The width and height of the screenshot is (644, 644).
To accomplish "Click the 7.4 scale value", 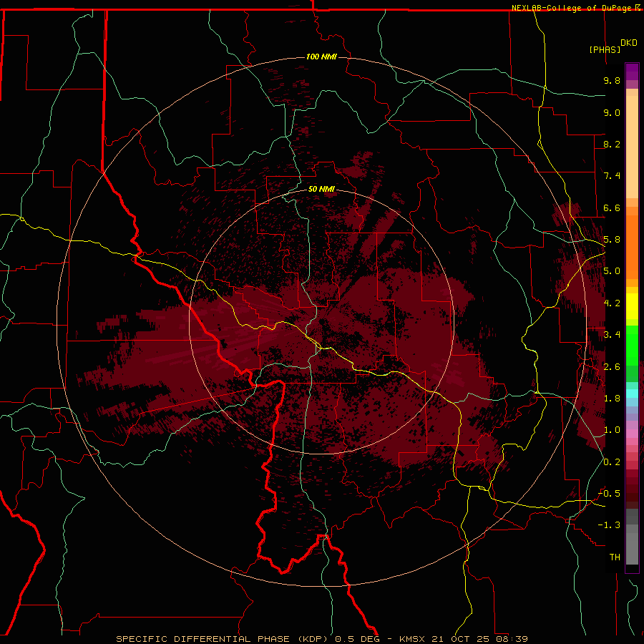I will [x=612, y=176].
